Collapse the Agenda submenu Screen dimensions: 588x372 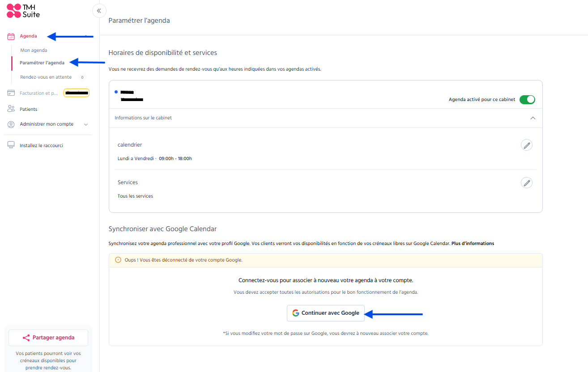point(86,36)
